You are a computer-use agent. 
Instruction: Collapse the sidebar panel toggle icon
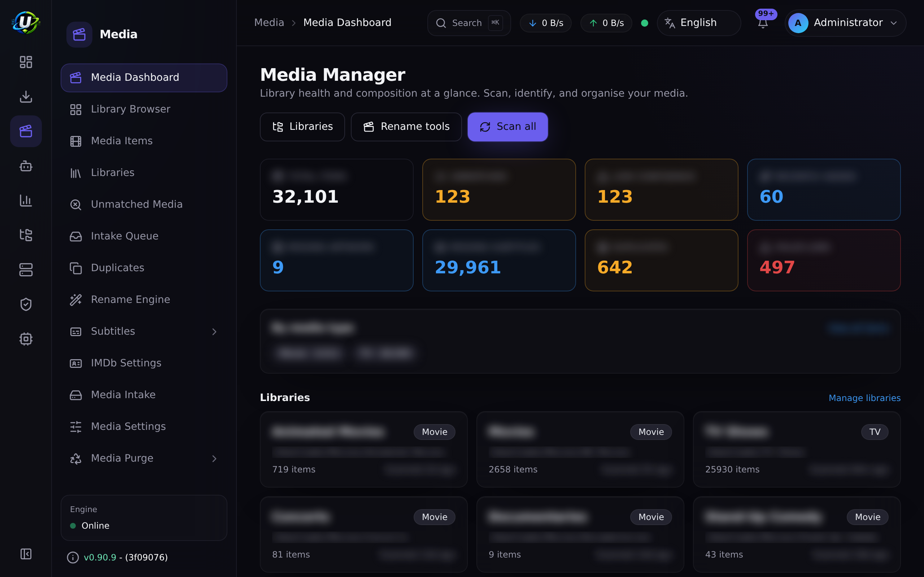point(26,554)
